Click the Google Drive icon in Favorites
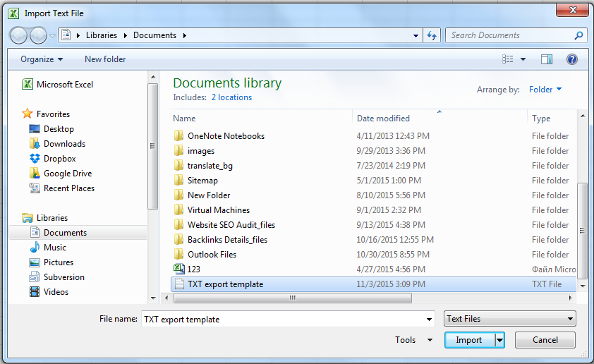 pyautogui.click(x=35, y=173)
